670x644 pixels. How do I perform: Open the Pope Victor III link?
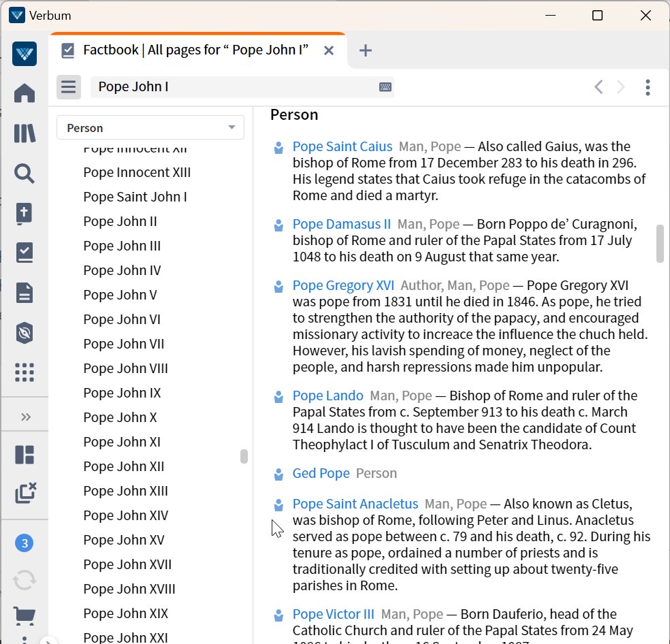333,614
